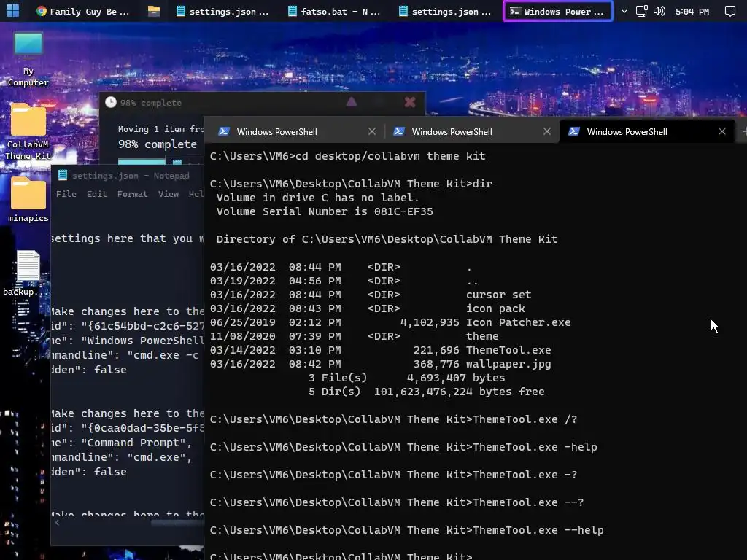Switch to second Windows PowerShell tab

tap(470, 131)
